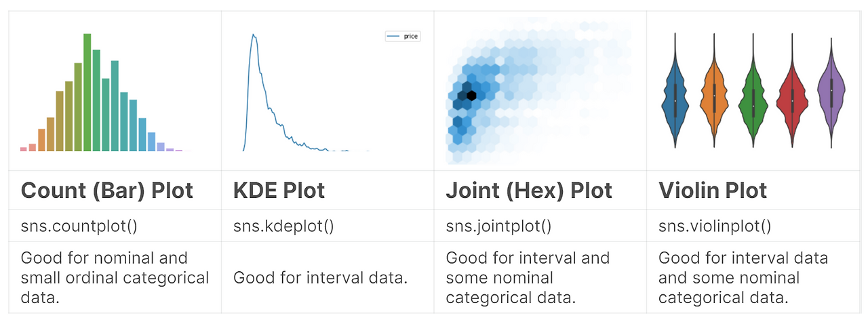This screenshot has width=868, height=318.
Task: Select the KDE Plot heading
Action: tap(279, 191)
